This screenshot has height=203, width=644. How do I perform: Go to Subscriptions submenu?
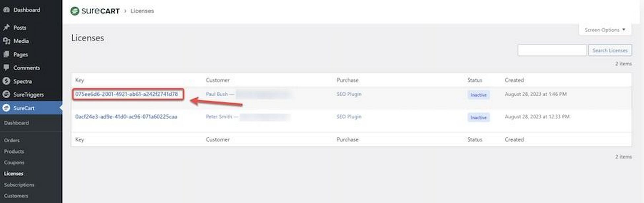pyautogui.click(x=19, y=185)
